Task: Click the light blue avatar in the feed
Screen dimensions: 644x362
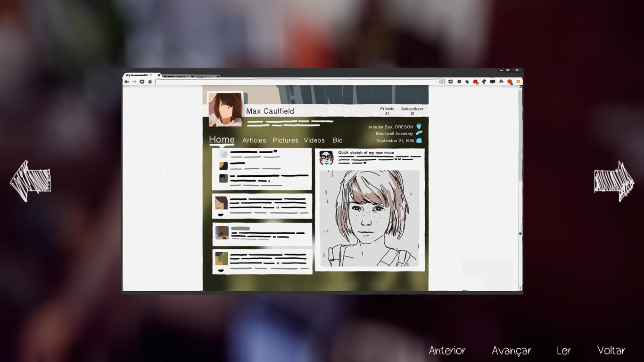Action: (223, 154)
